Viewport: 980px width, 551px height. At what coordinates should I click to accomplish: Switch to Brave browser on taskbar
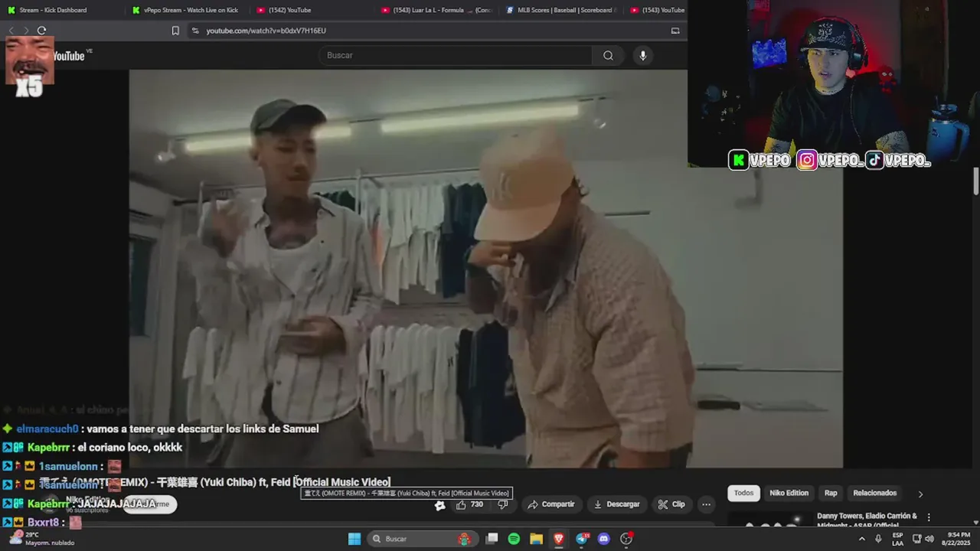pos(559,539)
